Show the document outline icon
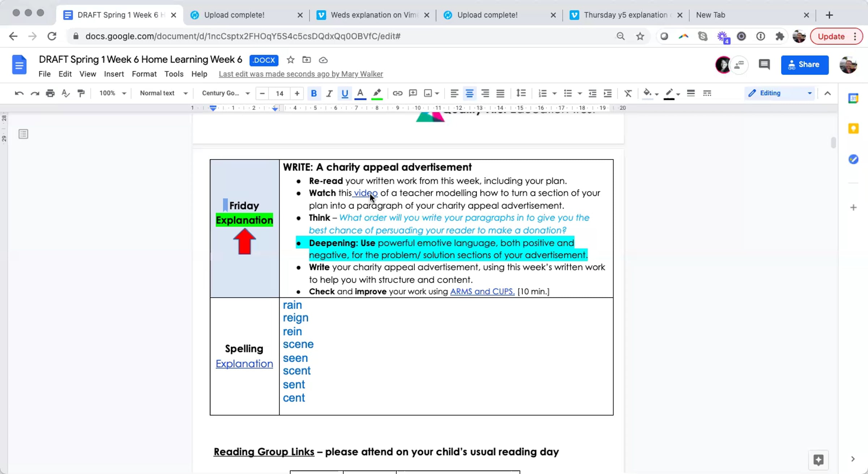 pyautogui.click(x=24, y=134)
